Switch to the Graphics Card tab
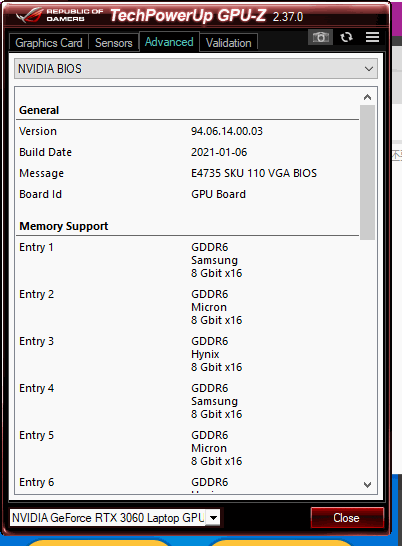402x546 pixels. click(49, 43)
